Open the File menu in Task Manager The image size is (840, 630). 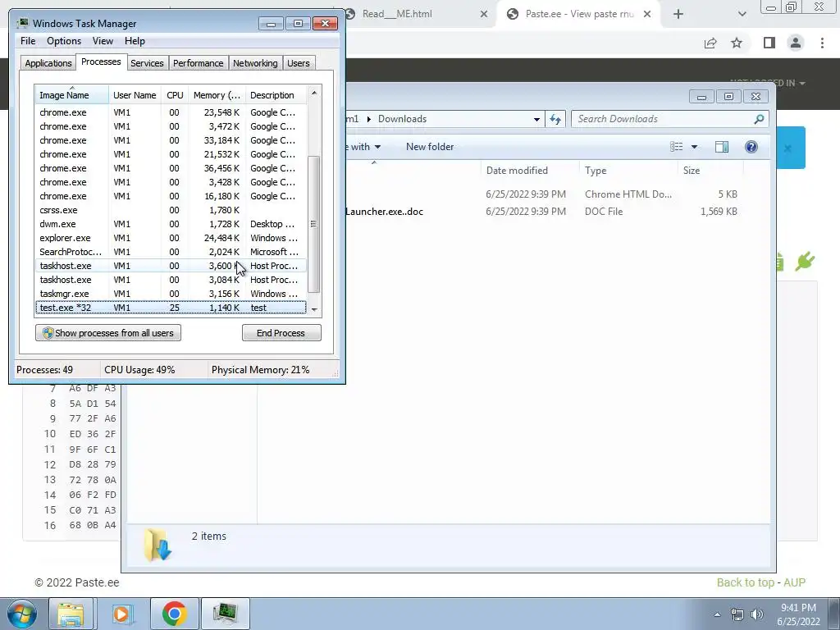28,41
